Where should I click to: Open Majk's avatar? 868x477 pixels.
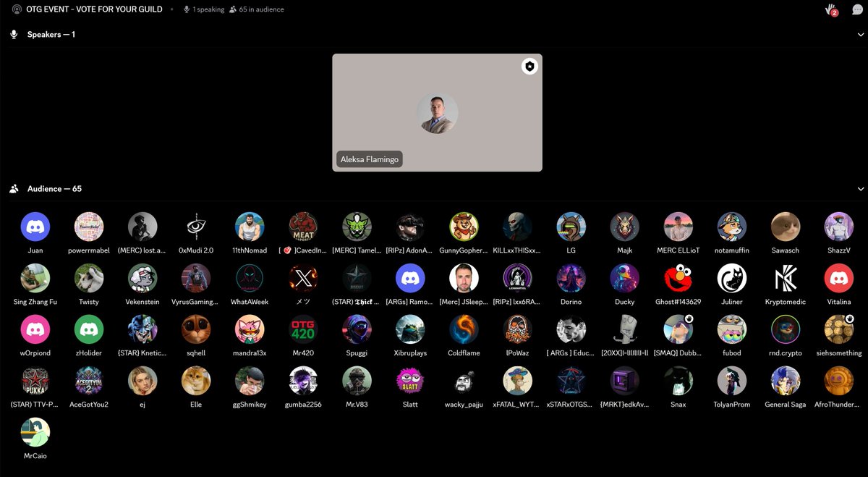point(624,227)
